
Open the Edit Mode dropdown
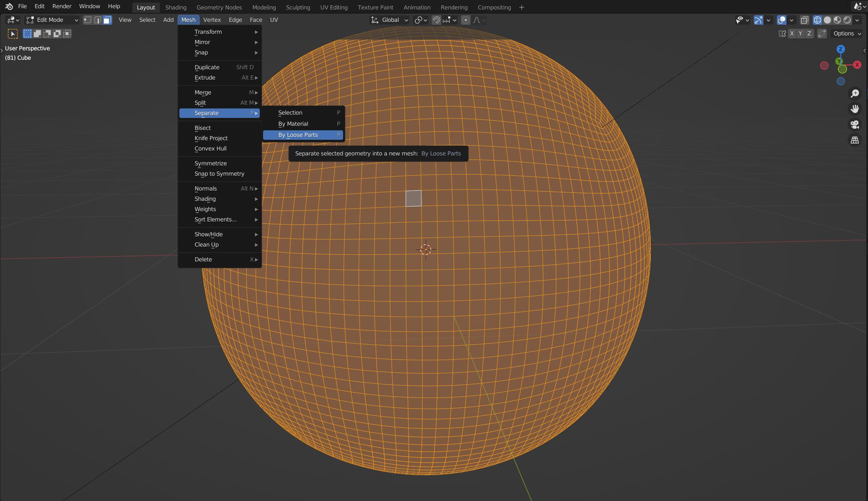pyautogui.click(x=52, y=20)
